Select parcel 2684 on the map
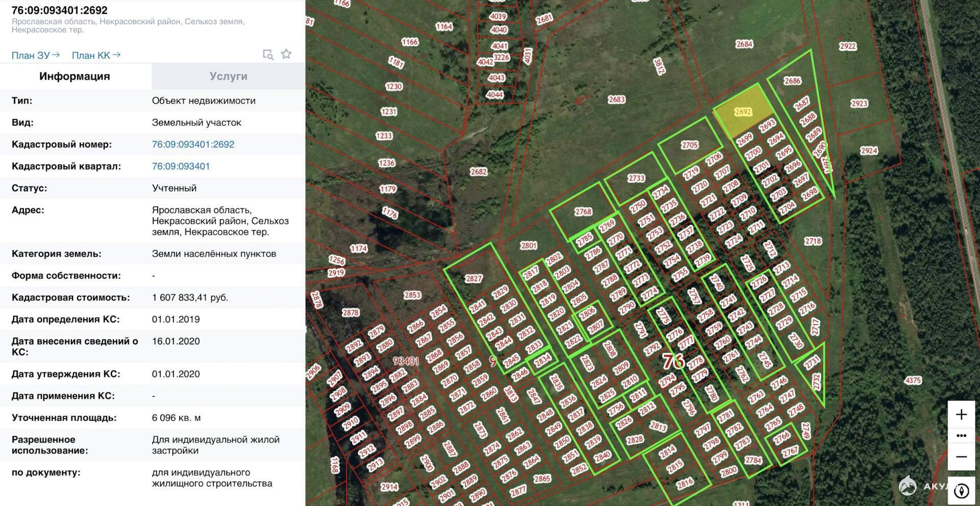Viewport: 980px width, 506px height. click(744, 44)
